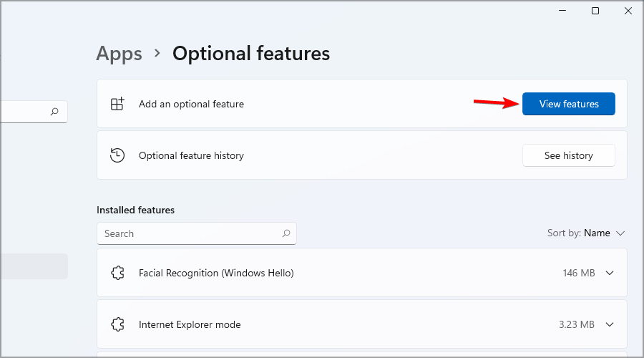Close the Settings window
This screenshot has height=358, width=644.
[x=628, y=11]
